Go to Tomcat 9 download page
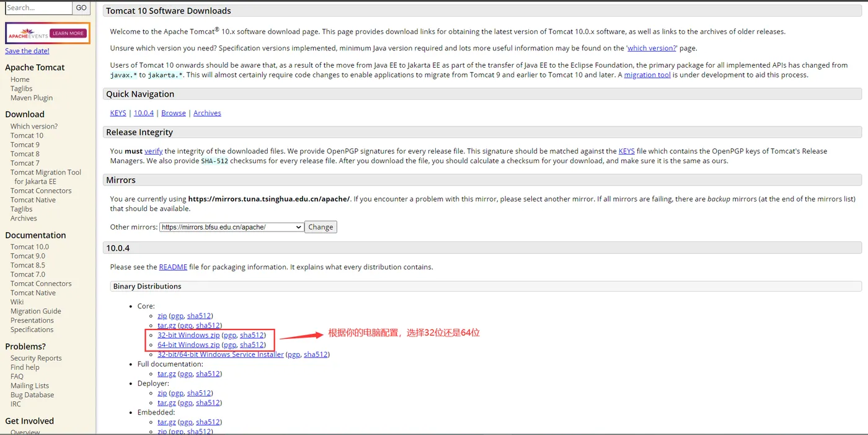The image size is (868, 435). (x=25, y=145)
